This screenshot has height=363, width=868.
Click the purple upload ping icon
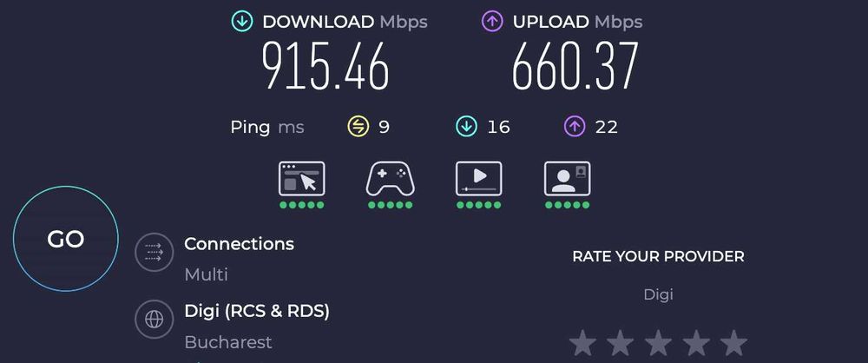[x=575, y=127]
